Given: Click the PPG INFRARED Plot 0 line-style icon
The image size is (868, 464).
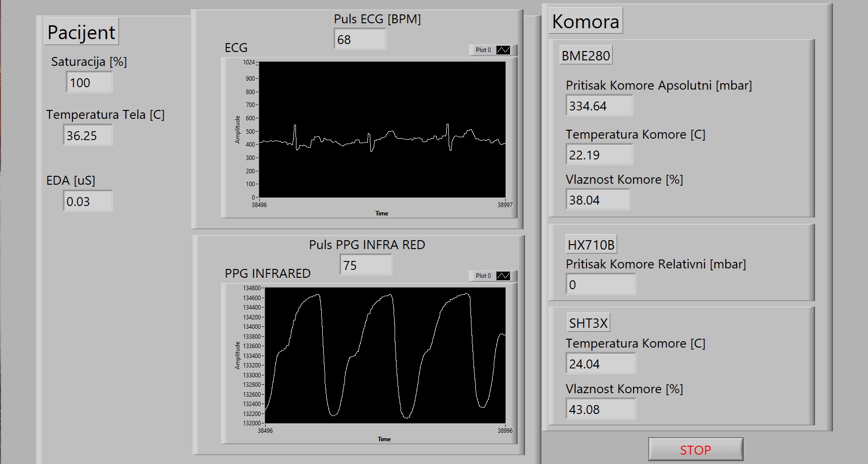Looking at the screenshot, I should pos(503,276).
